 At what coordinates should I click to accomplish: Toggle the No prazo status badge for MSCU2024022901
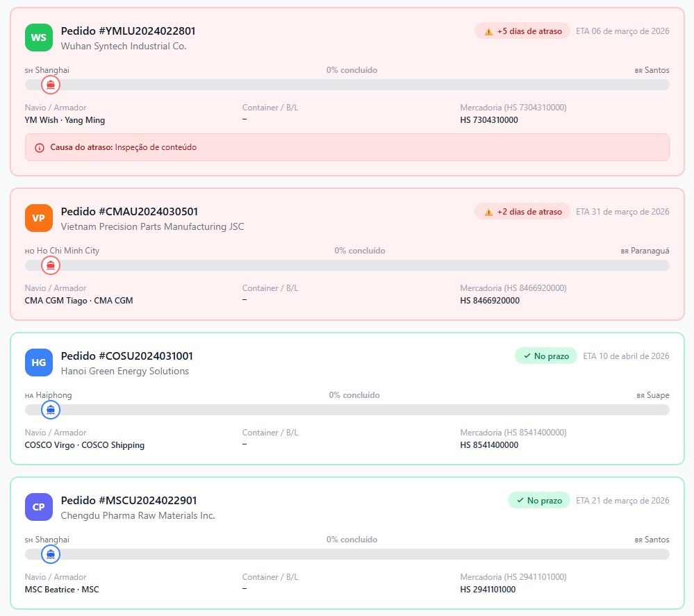click(x=539, y=500)
